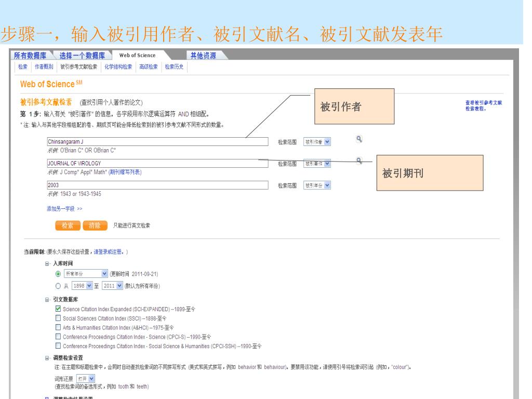Check Arts & Humanities Citation Index checkbox
The image size is (532, 399).
click(58, 327)
